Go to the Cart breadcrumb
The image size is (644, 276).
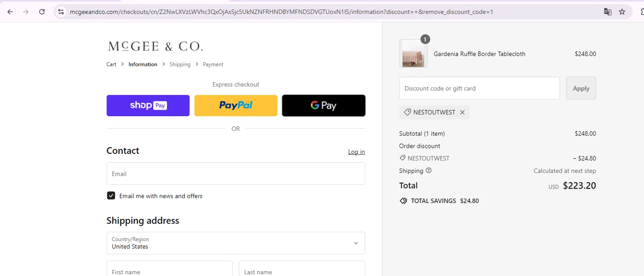pyautogui.click(x=111, y=64)
